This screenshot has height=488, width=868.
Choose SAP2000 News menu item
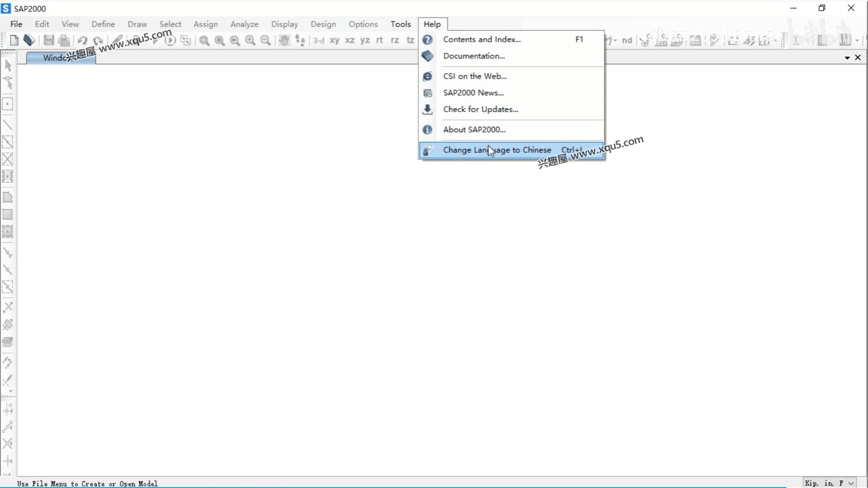pyautogui.click(x=512, y=93)
